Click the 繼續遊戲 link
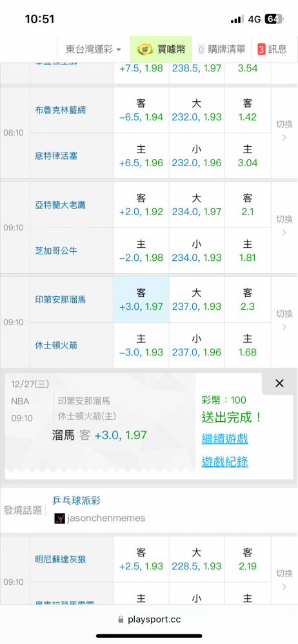 [224, 439]
